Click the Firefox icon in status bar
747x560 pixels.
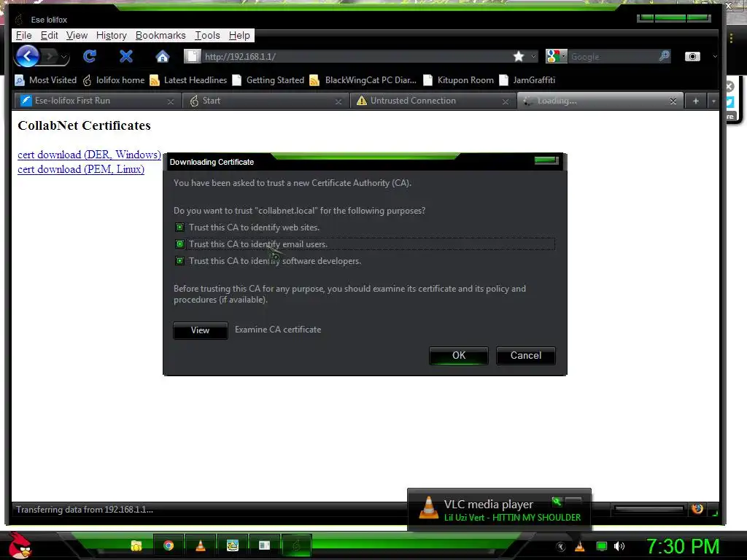[697, 509]
